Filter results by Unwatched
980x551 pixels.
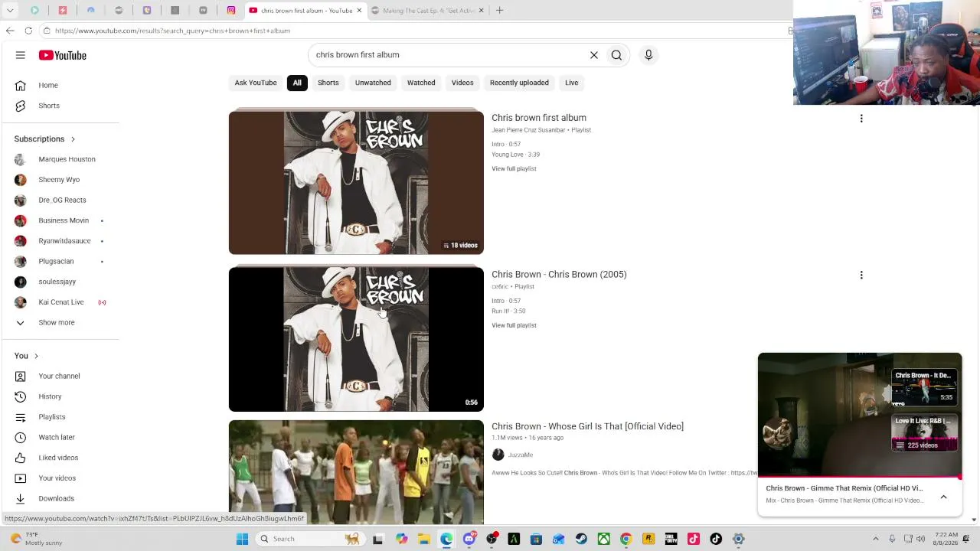pos(373,83)
